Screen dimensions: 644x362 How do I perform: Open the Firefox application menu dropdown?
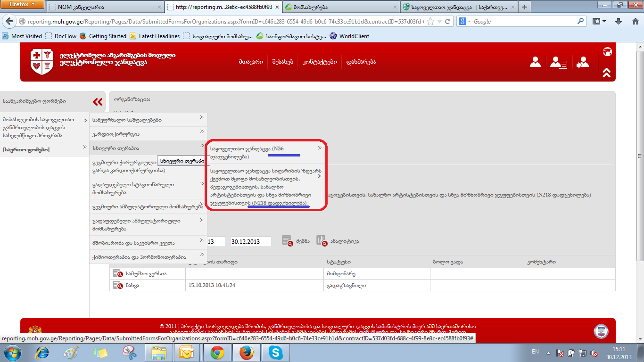pos(22,5)
